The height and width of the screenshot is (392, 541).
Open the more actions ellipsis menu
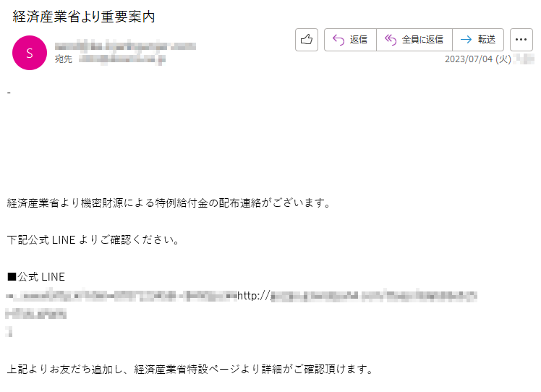[521, 40]
